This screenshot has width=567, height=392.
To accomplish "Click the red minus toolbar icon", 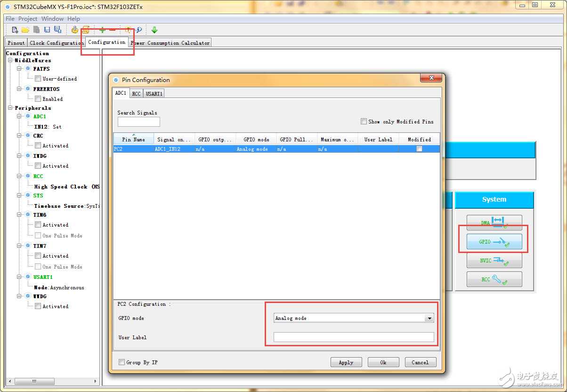I will pos(112,30).
